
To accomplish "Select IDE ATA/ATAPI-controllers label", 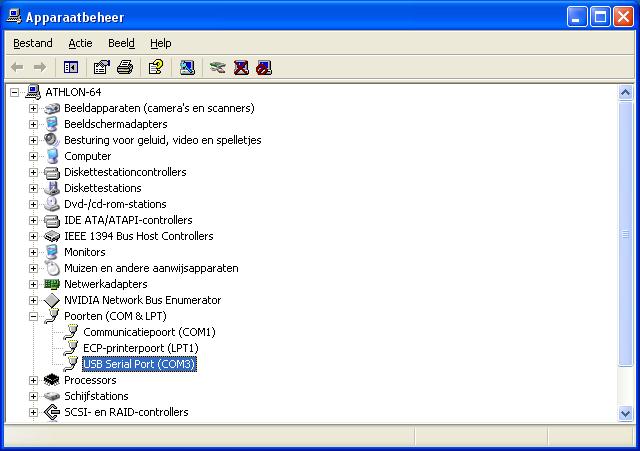I will (x=128, y=220).
